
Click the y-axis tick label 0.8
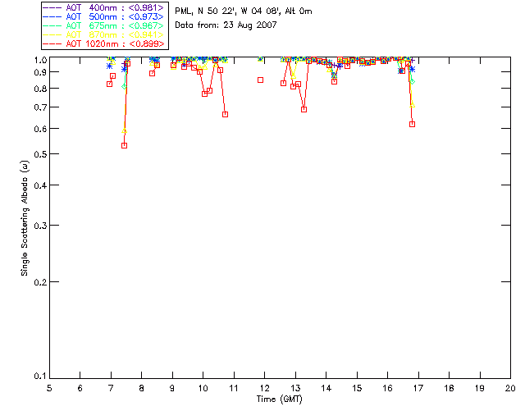click(x=40, y=89)
